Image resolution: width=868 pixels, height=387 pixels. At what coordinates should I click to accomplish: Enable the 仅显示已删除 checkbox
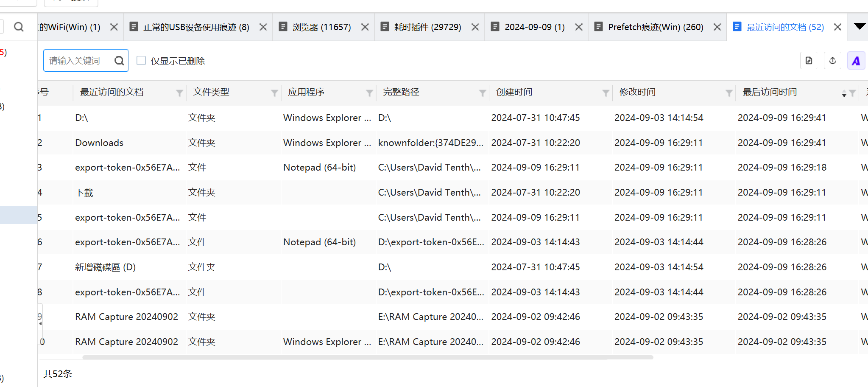pyautogui.click(x=141, y=61)
